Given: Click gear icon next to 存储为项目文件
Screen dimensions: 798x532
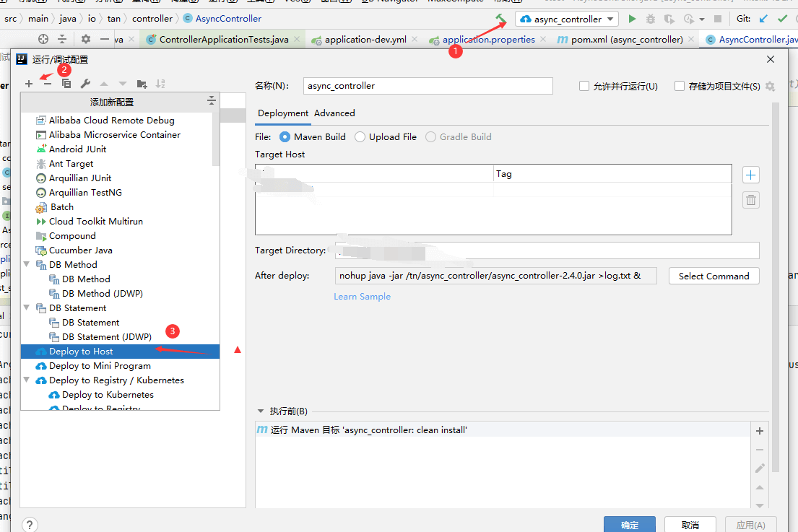Looking at the screenshot, I should (770, 87).
